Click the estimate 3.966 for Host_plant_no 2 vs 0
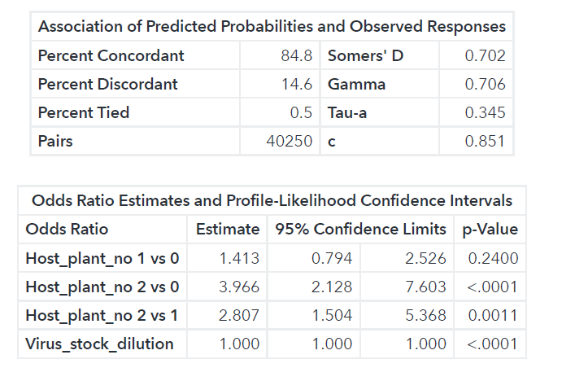588x381 pixels. pos(240,287)
